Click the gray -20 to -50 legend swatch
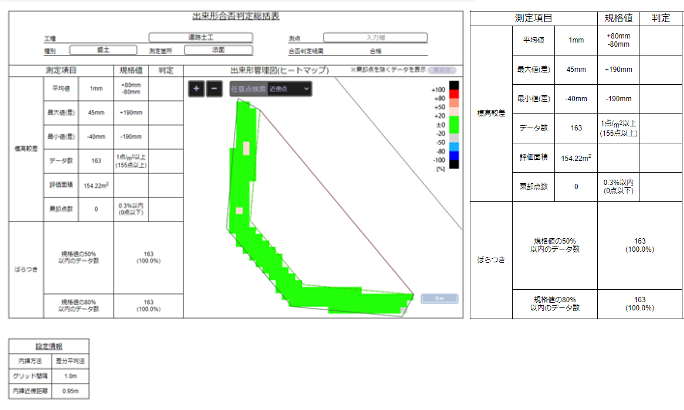Screen dimensions: 684x410 click(x=454, y=138)
